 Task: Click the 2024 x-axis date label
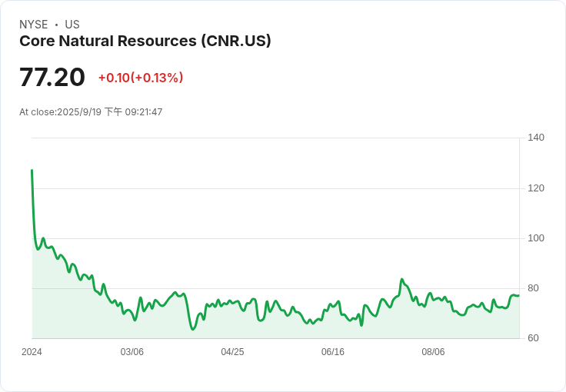pyautogui.click(x=32, y=352)
